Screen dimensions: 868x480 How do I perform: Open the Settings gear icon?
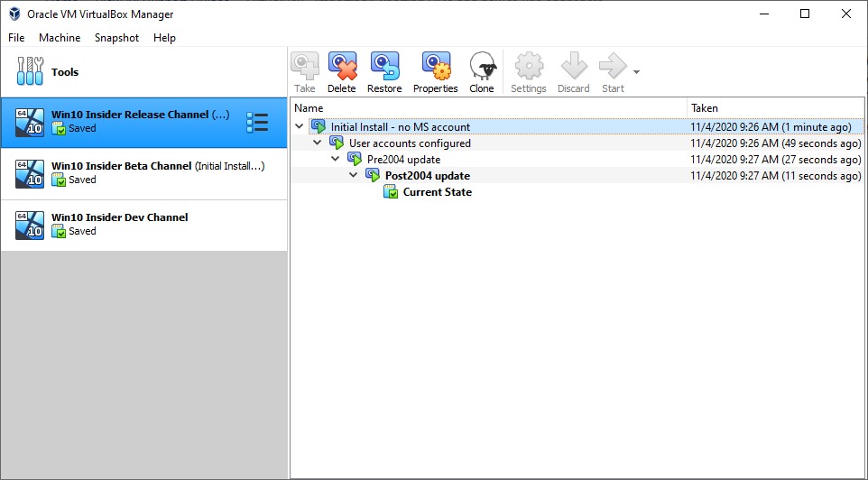click(529, 67)
